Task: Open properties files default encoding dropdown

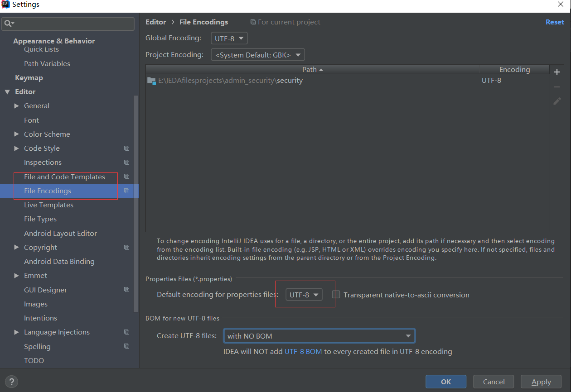Action: point(304,295)
